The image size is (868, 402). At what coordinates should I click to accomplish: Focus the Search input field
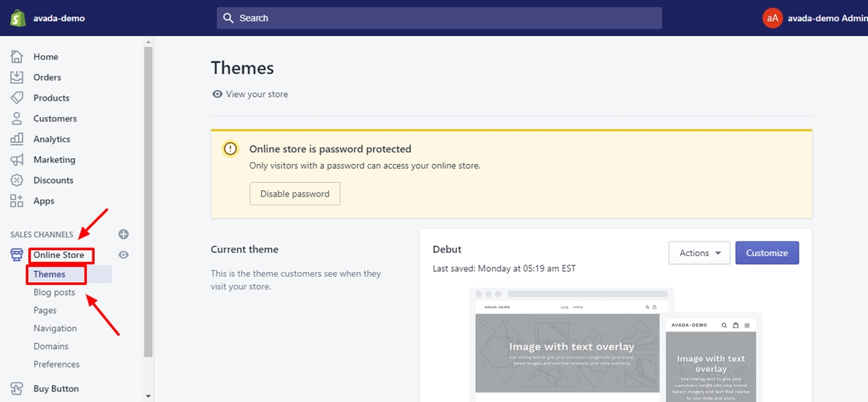point(439,18)
